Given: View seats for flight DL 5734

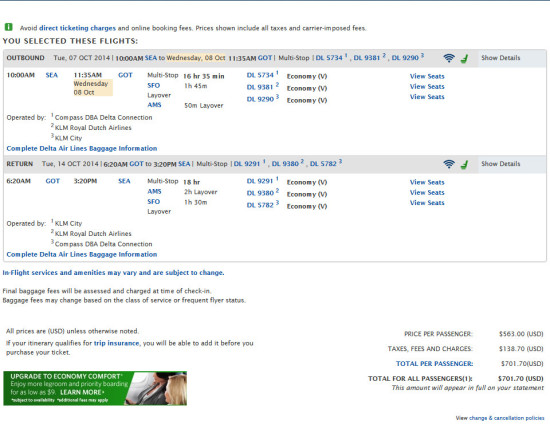Looking at the screenshot, I should [427, 76].
